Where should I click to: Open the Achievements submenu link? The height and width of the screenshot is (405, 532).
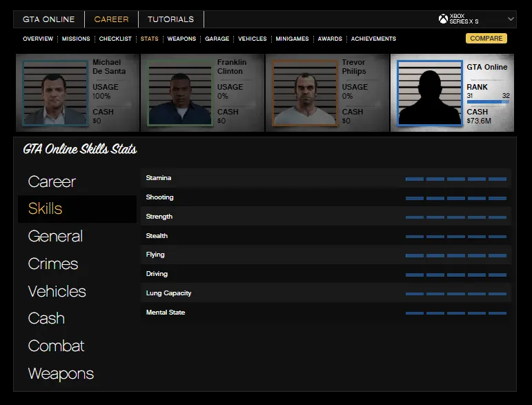[x=373, y=39]
